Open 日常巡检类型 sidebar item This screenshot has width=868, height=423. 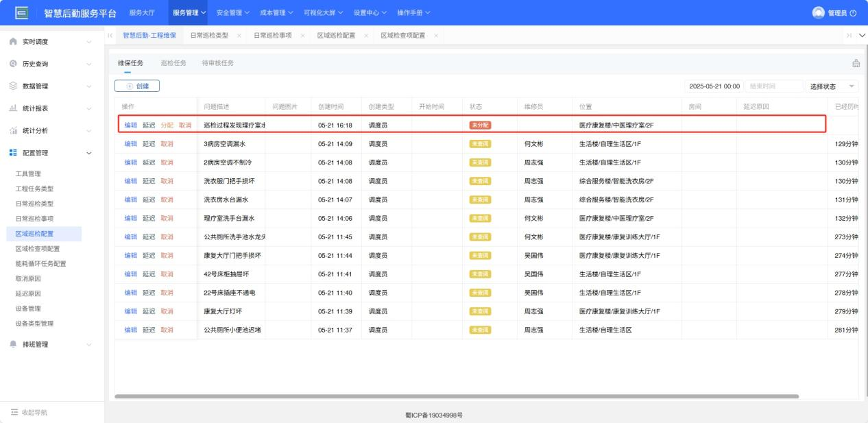pyautogui.click(x=34, y=204)
